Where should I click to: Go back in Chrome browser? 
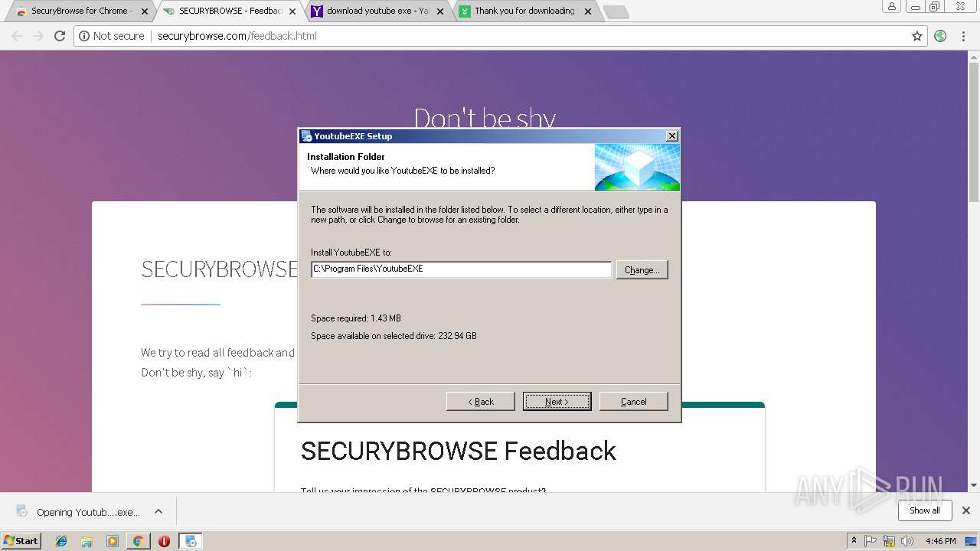pyautogui.click(x=17, y=36)
